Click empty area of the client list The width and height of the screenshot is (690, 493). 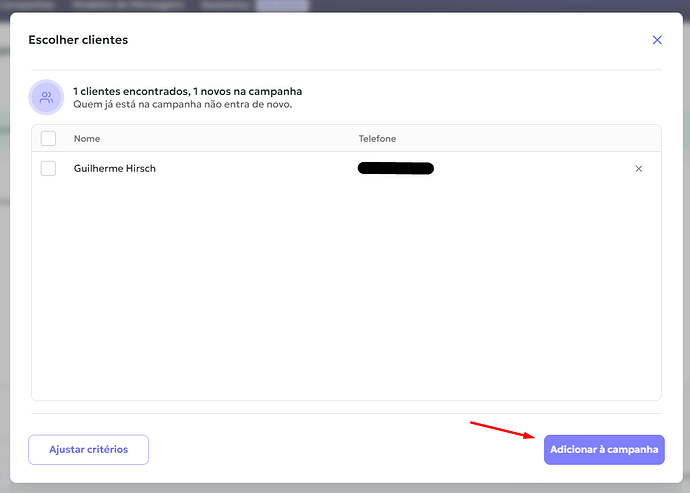coord(346,286)
